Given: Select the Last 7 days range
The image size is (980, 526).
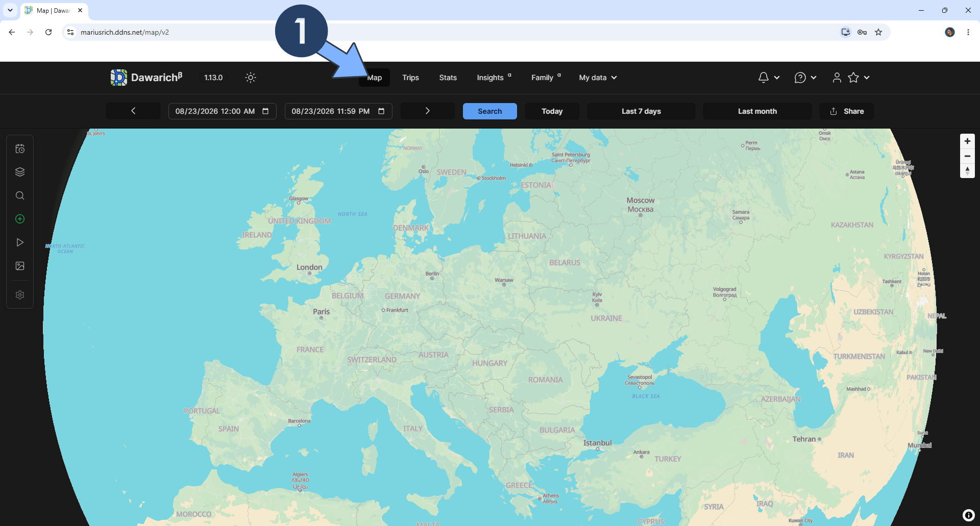Looking at the screenshot, I should 641,111.
